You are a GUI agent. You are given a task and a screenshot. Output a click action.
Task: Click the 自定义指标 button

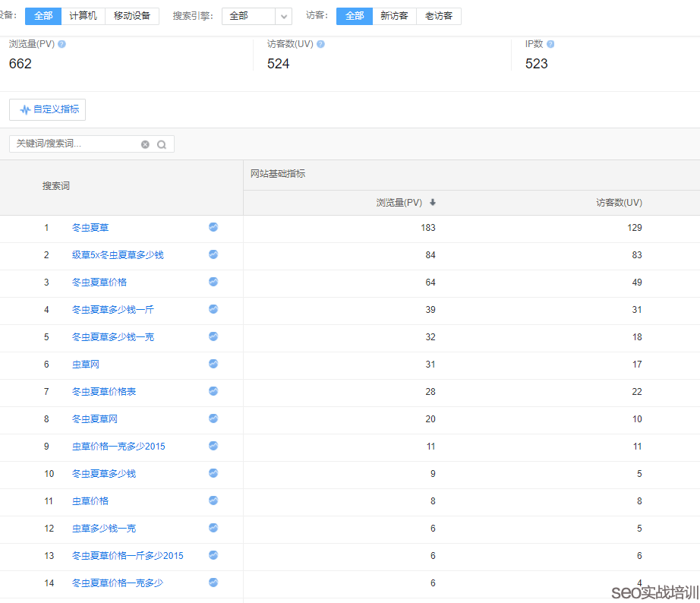(x=47, y=109)
